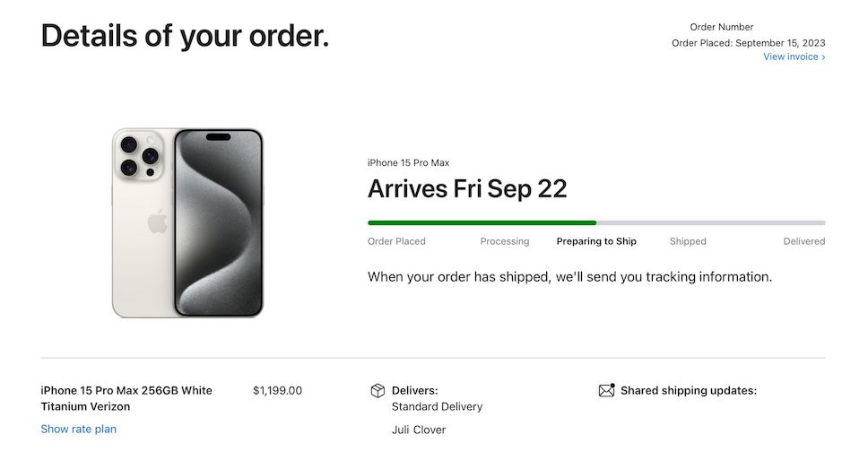Open the View invoice link
868x452 pixels.
coord(794,56)
